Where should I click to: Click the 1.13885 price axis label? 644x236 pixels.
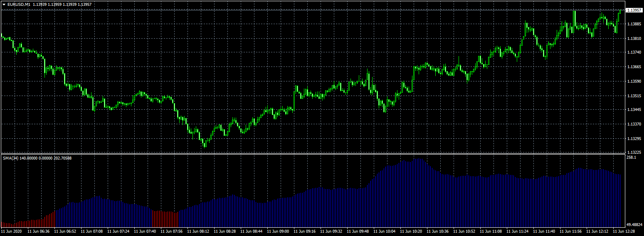coord(634,24)
